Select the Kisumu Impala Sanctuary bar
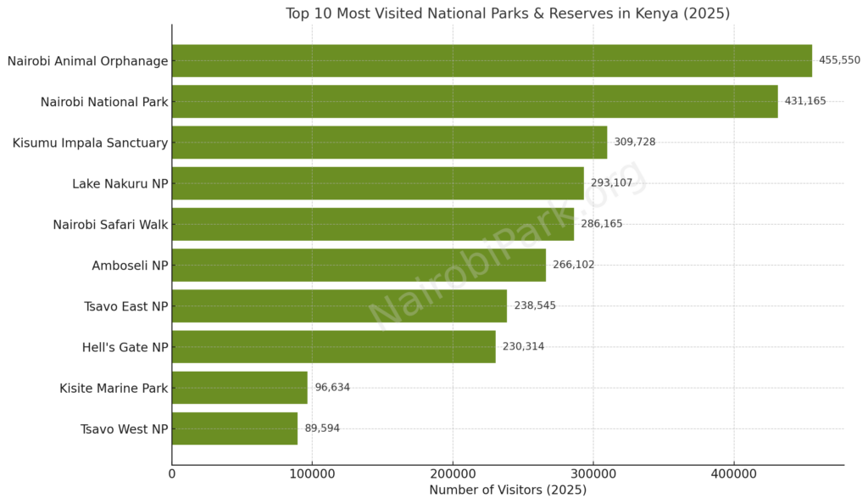The width and height of the screenshot is (868, 504). coord(390,143)
